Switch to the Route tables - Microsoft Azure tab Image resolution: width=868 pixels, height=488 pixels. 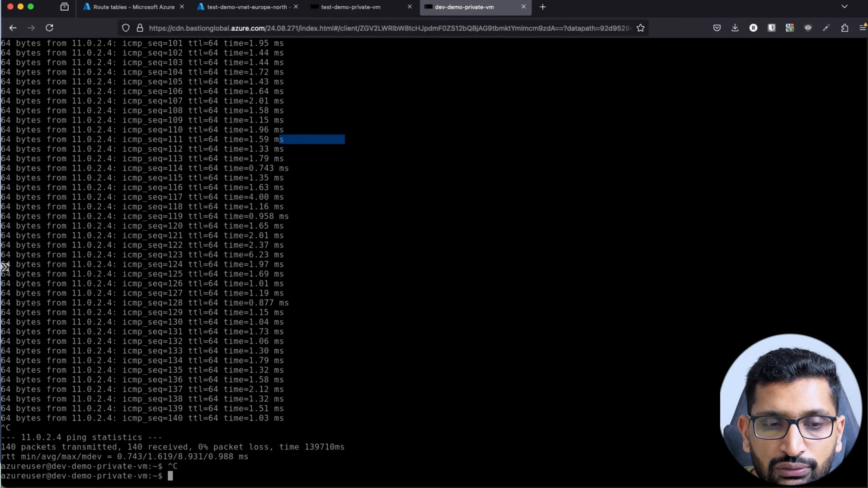(x=133, y=7)
